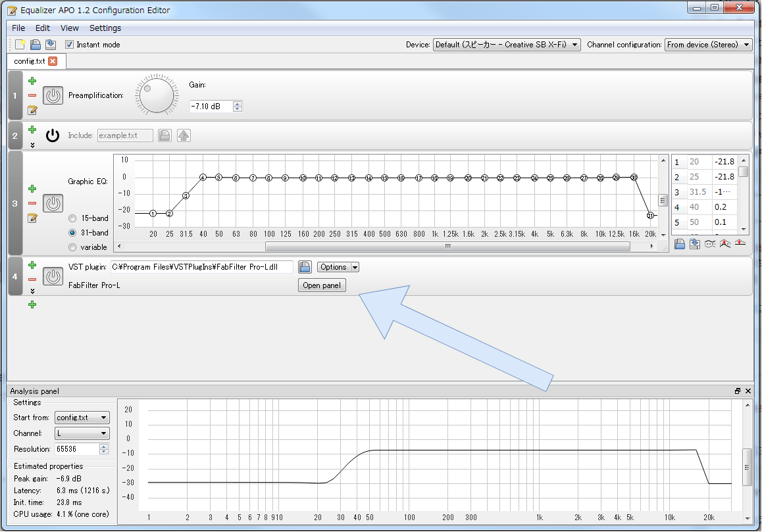Screen dimensions: 762x532
Task: Save the current configuration
Action: (51, 44)
